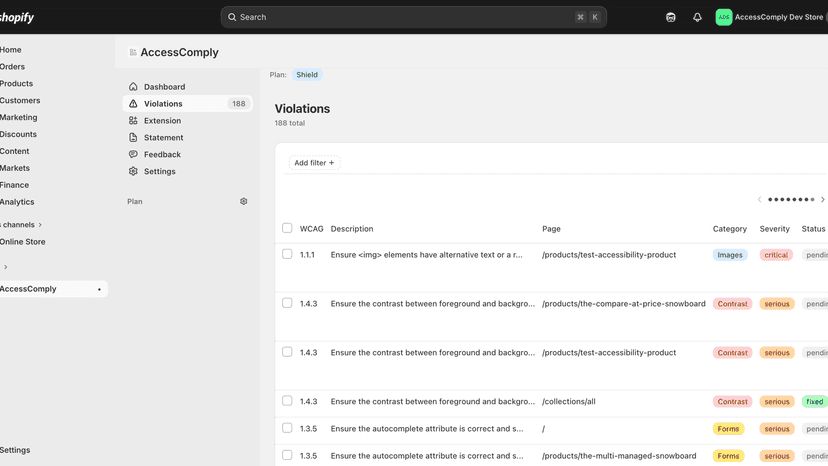
Task: Click the '188 total' text
Action: pos(289,123)
